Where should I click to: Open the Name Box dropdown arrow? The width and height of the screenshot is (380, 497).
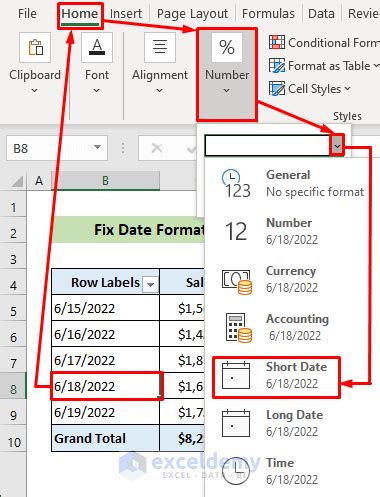[97, 147]
